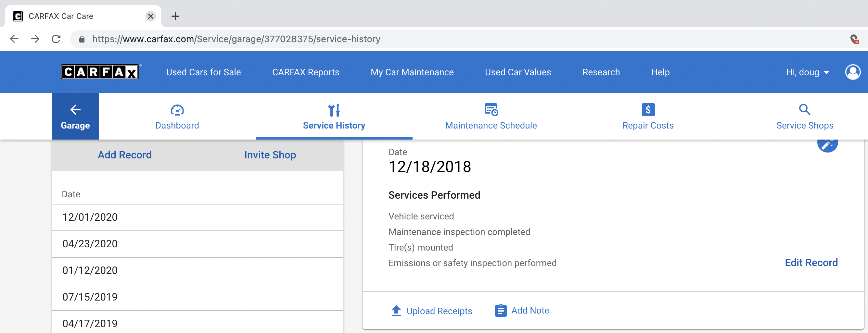Click the Service Shops magnifier icon
Screen dimensions: 868x333
pyautogui.click(x=805, y=109)
